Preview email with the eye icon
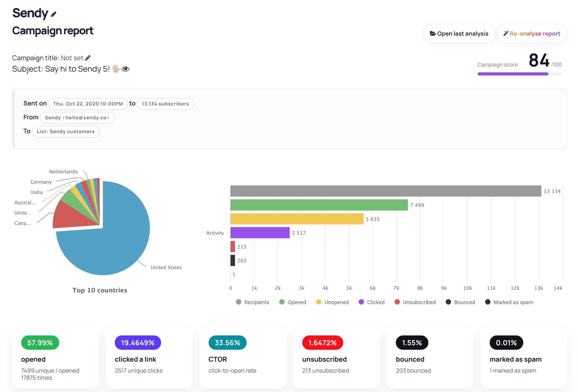Viewport: 578px width, 392px height. pos(125,69)
